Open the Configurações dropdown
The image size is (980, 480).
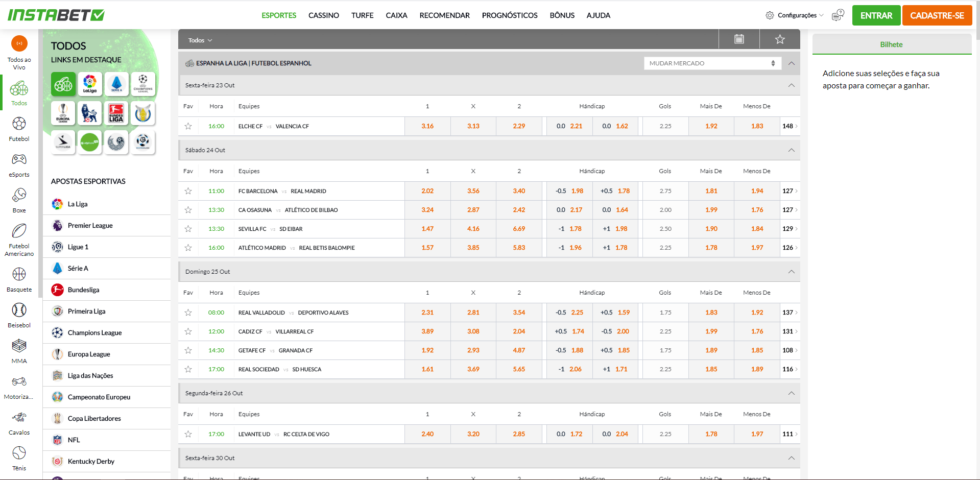[795, 15]
